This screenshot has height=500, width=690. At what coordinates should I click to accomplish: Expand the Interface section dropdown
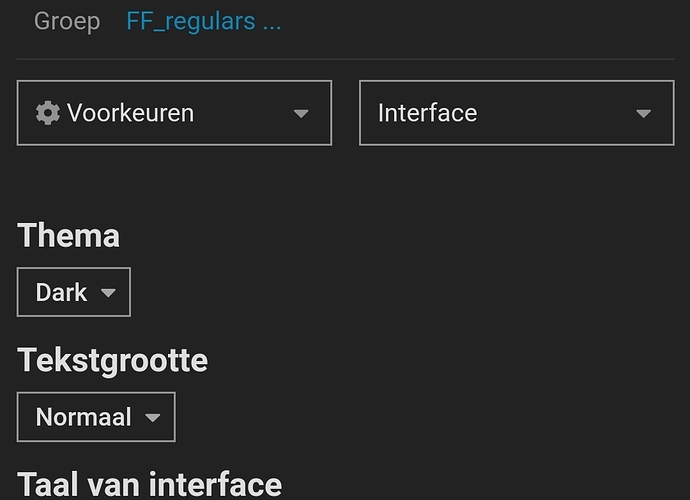[516, 113]
